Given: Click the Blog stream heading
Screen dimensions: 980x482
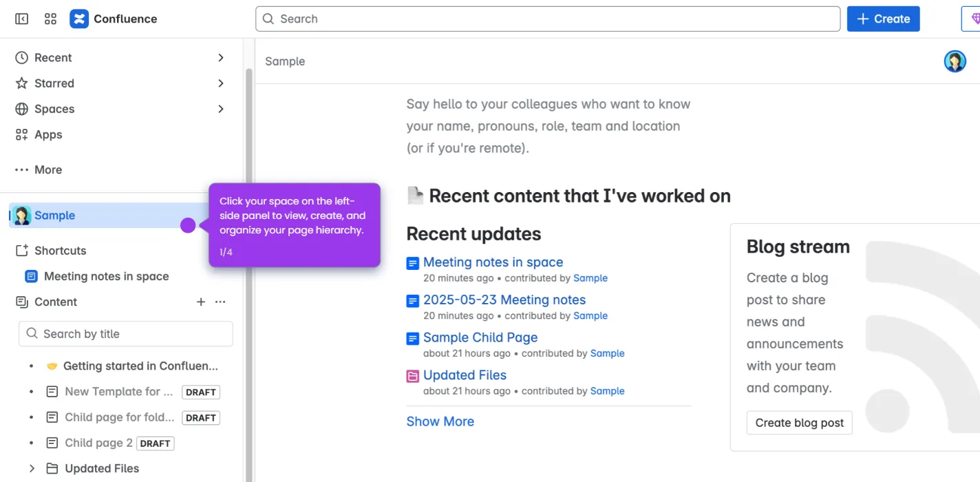Looking at the screenshot, I should pyautogui.click(x=798, y=247).
